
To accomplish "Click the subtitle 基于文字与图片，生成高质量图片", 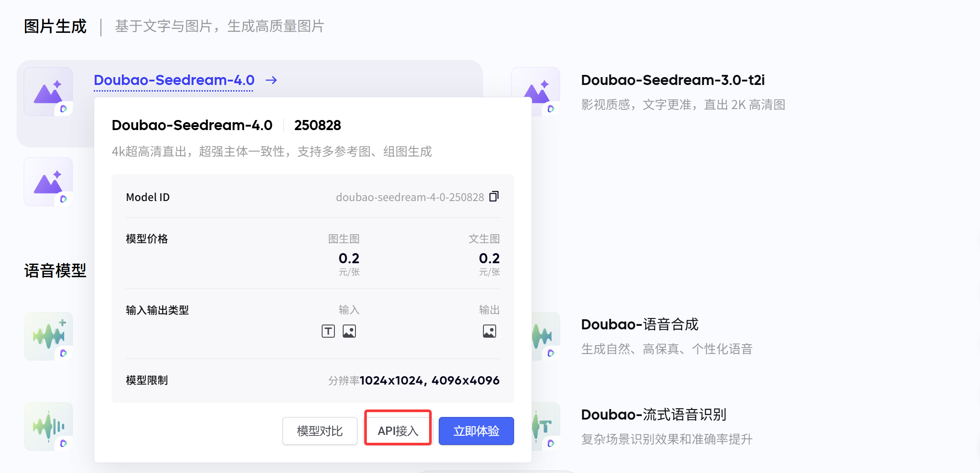I will [x=220, y=26].
